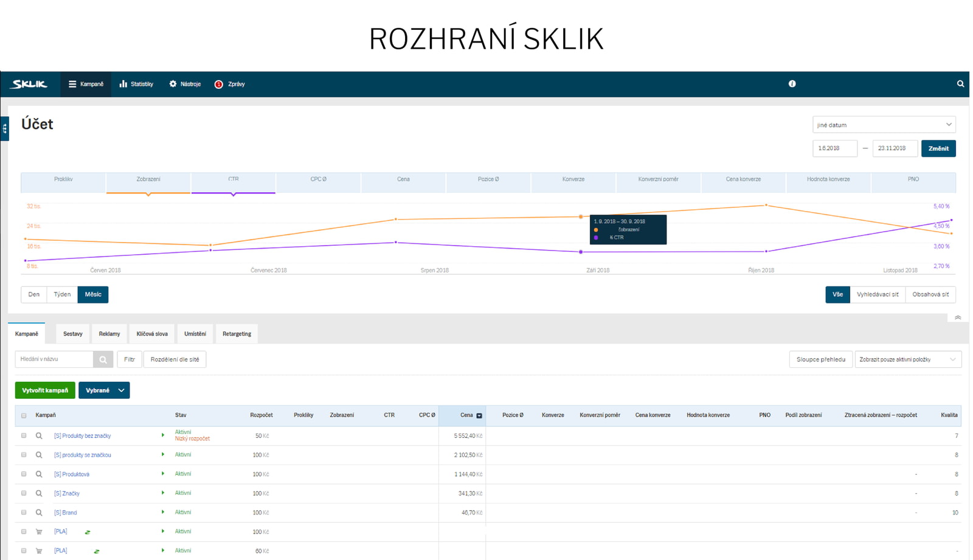The image size is (973, 560).
Task: Open the 'jiné datum' date range dropdown
Action: click(x=884, y=125)
